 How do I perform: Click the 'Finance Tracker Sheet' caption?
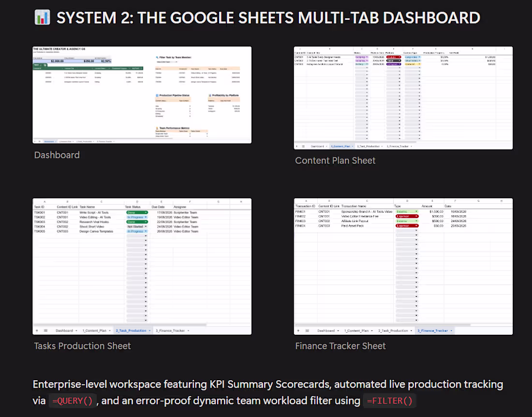coord(340,346)
